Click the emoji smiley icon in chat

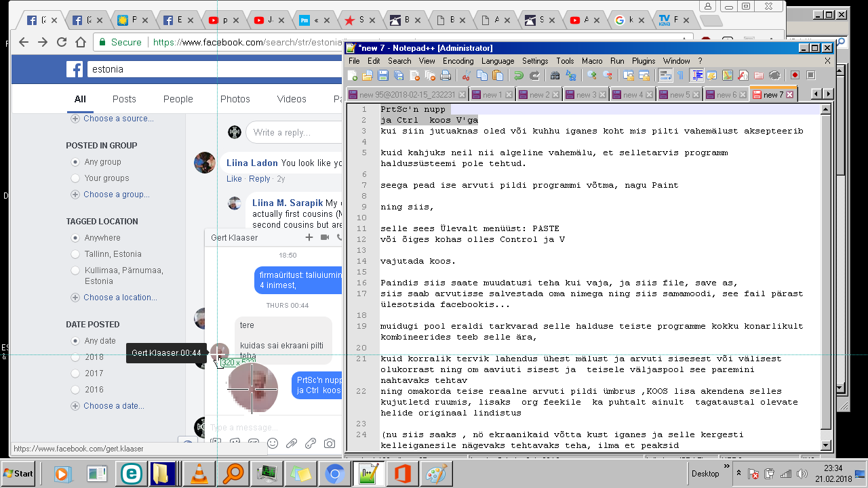point(273,443)
